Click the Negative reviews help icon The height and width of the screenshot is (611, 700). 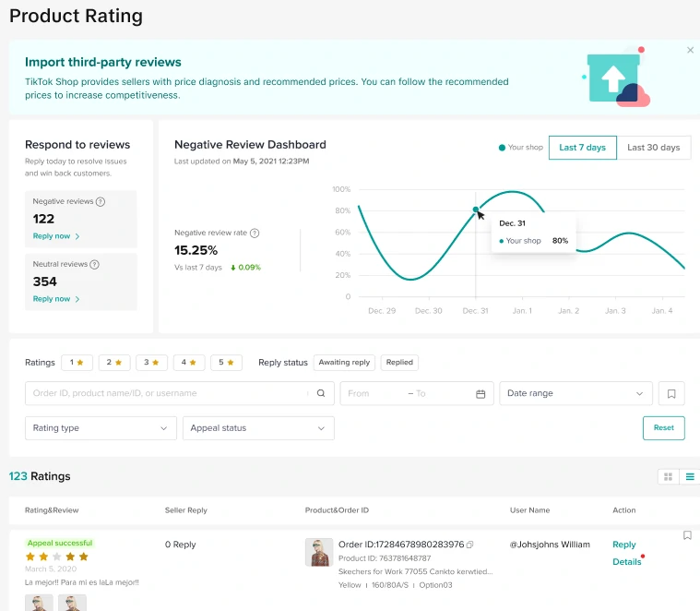pos(101,201)
